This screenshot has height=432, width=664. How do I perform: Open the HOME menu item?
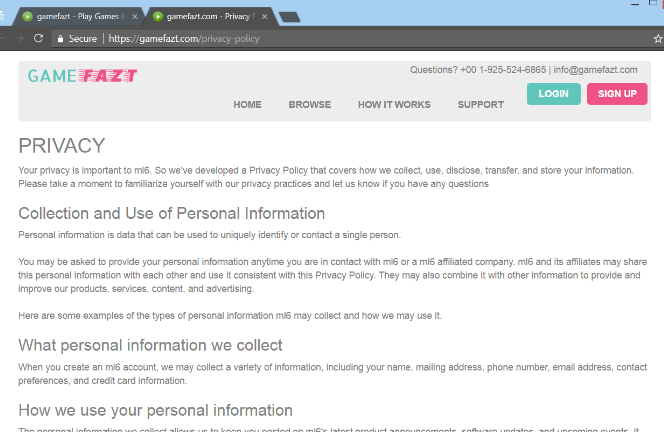pos(247,105)
